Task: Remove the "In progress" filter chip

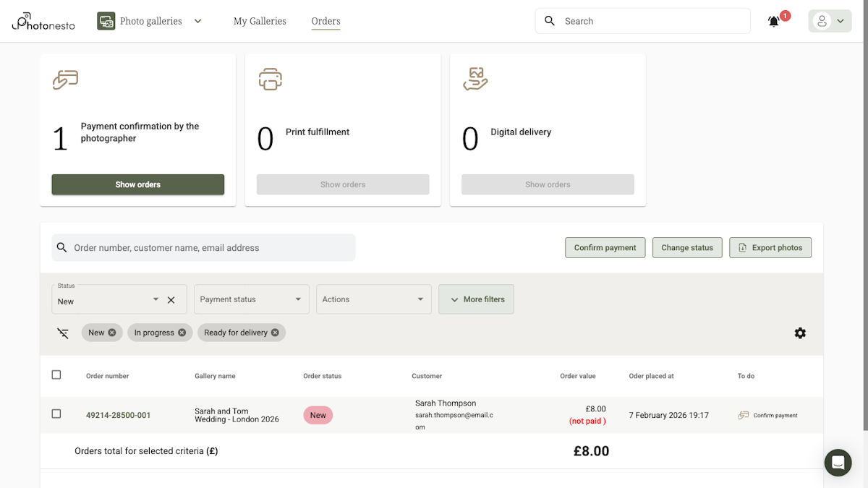Action: click(x=182, y=333)
